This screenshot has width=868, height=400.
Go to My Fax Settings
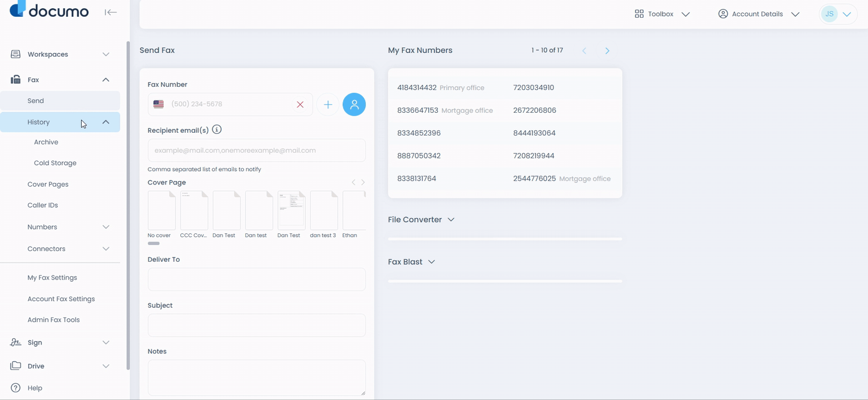point(52,278)
